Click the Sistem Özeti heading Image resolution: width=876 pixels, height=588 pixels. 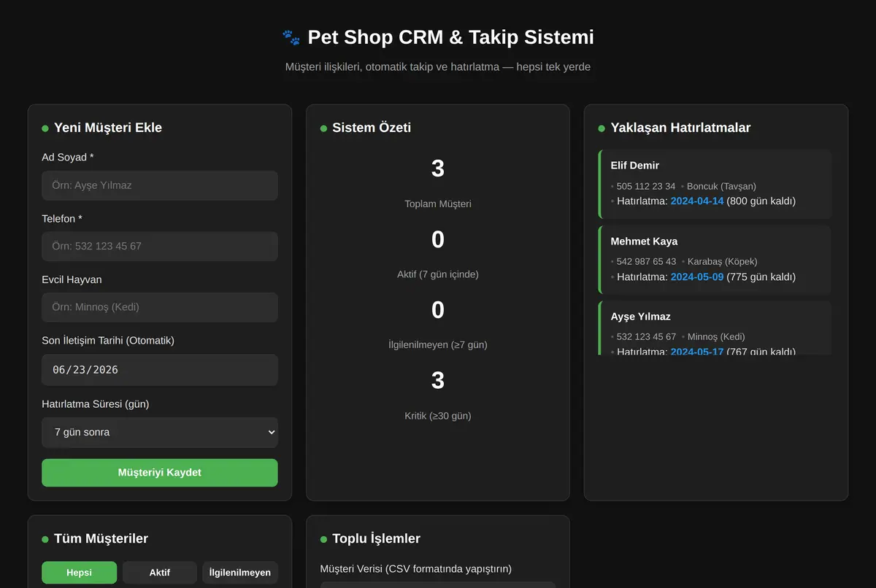[x=372, y=128]
